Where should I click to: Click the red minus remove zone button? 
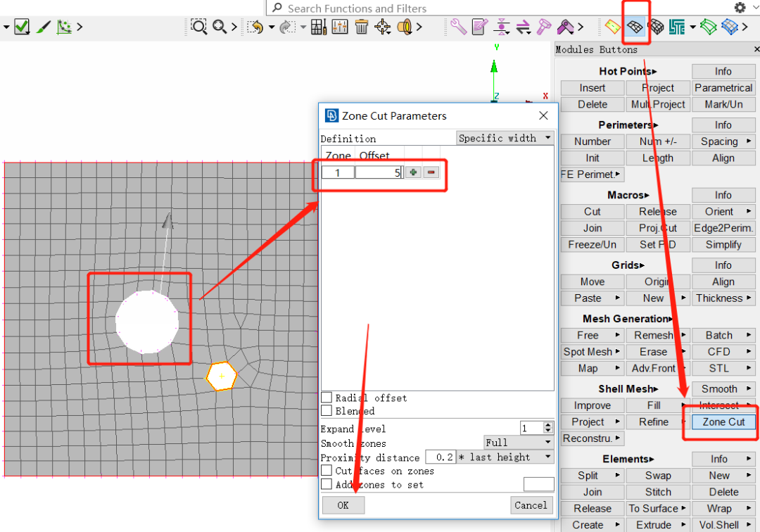(431, 172)
